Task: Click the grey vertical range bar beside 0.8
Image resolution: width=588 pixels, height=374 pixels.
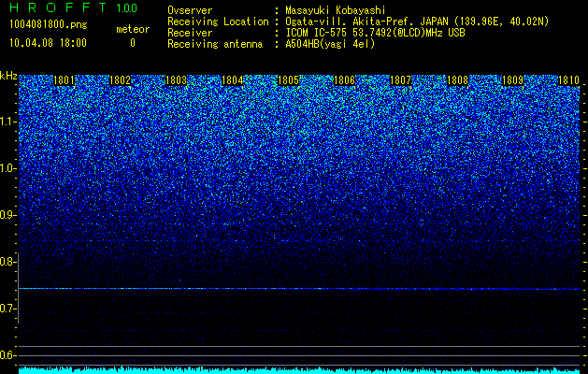Action: tap(18, 288)
